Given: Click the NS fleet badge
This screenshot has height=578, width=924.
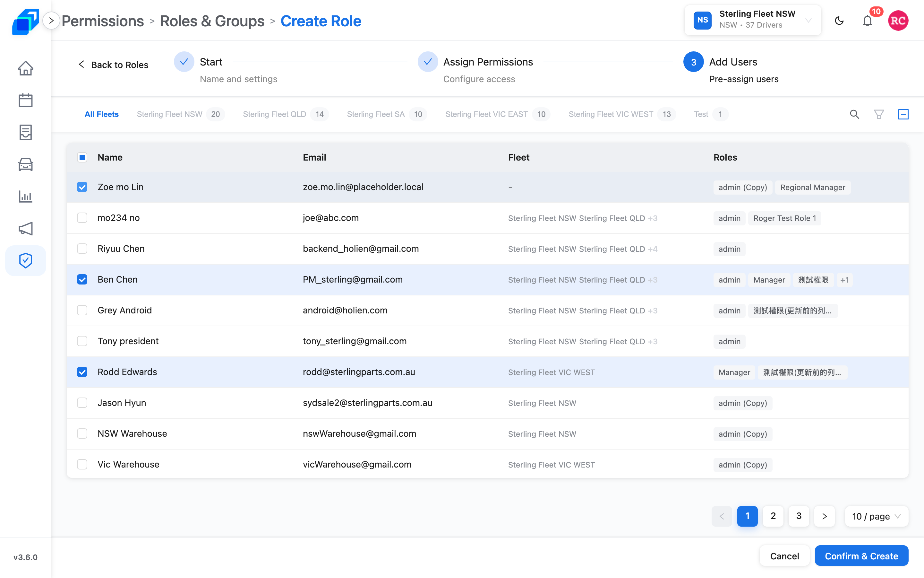Looking at the screenshot, I should tap(703, 20).
